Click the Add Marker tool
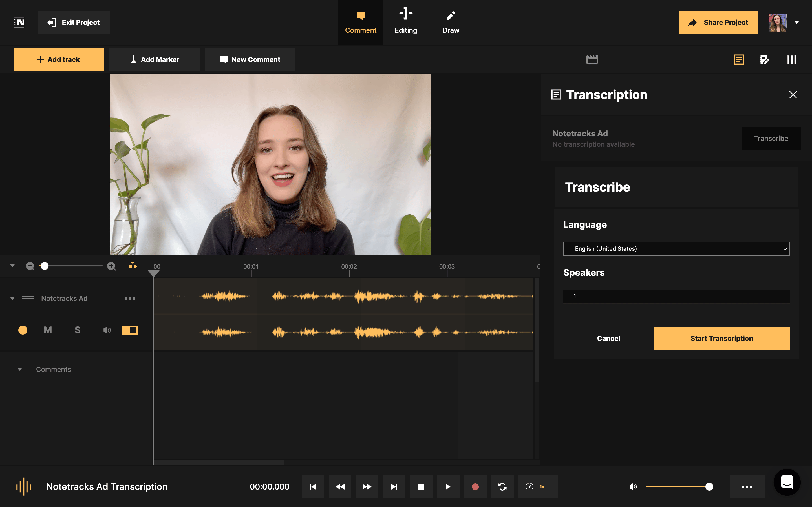 pos(154,59)
